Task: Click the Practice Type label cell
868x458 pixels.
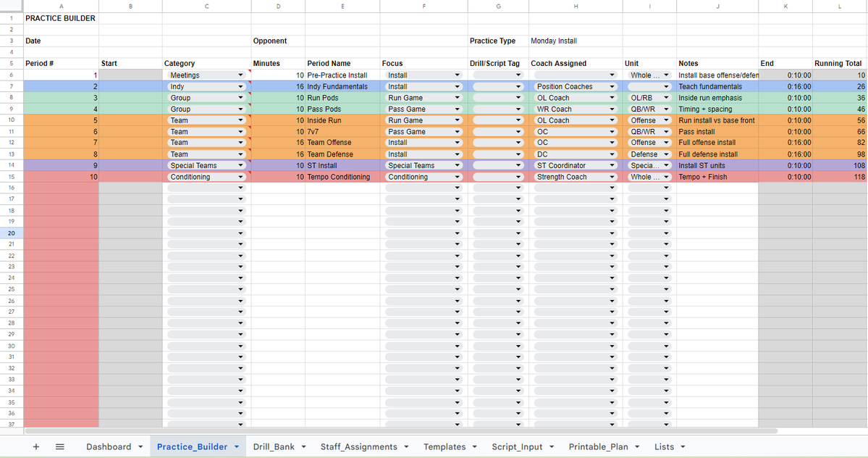Action: click(498, 41)
